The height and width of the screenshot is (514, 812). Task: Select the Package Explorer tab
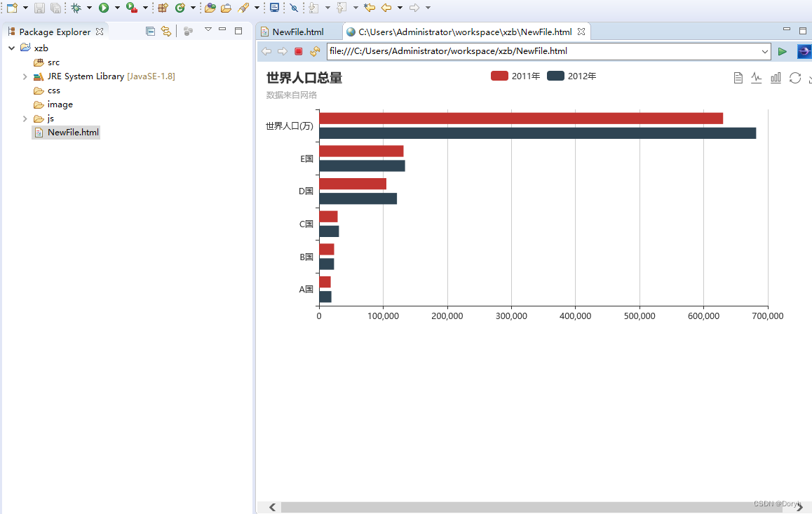55,32
